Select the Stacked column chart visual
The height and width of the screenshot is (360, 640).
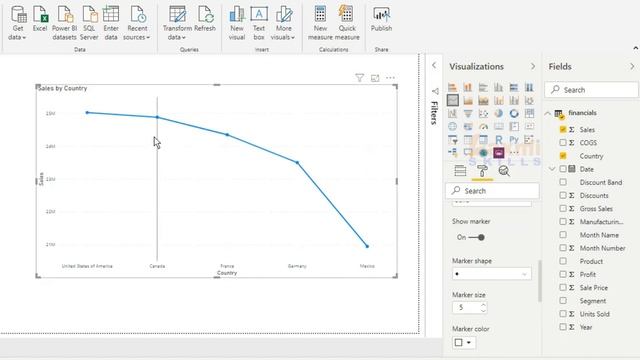[468, 87]
